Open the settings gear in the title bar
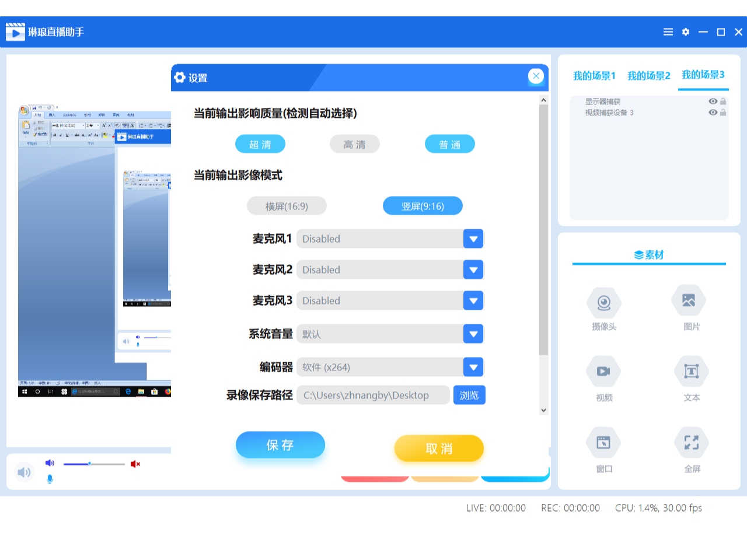The width and height of the screenshot is (747, 560). pyautogui.click(x=685, y=32)
